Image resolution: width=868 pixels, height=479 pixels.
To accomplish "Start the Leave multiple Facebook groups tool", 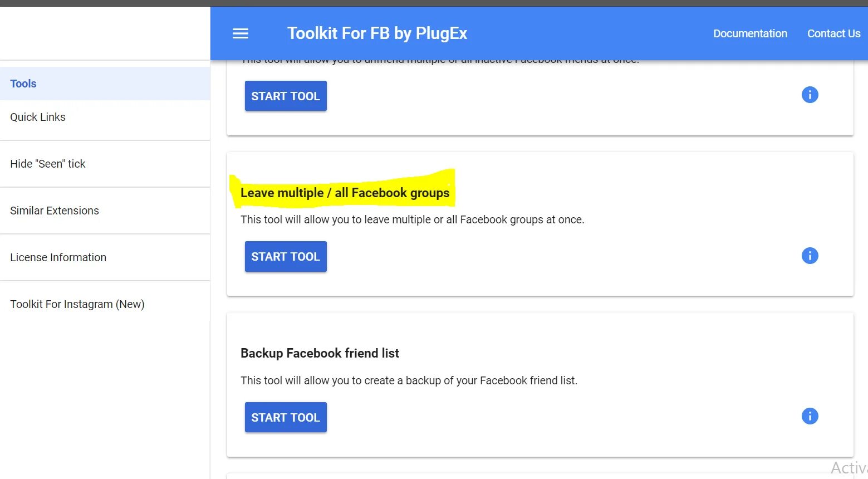I will [286, 257].
